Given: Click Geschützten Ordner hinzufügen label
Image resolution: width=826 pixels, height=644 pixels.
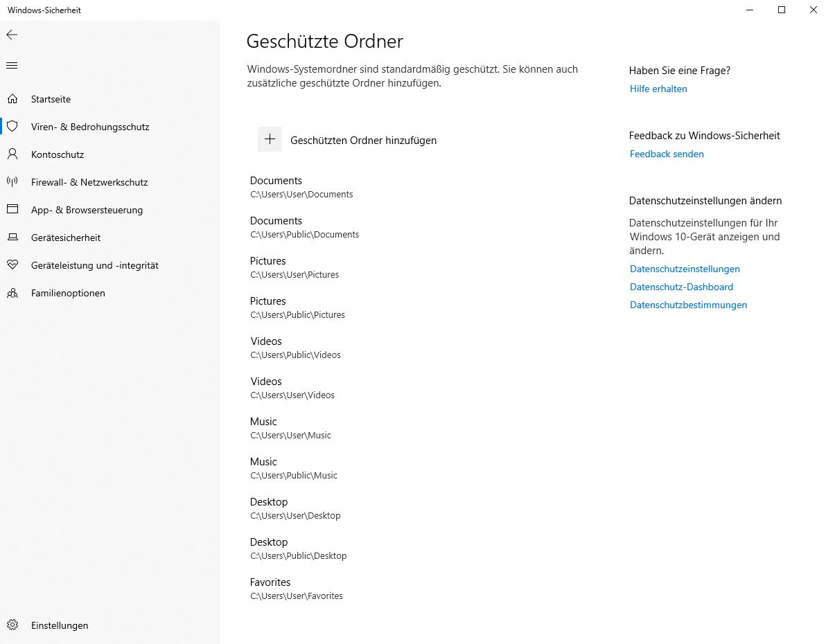Looking at the screenshot, I should click(364, 141).
